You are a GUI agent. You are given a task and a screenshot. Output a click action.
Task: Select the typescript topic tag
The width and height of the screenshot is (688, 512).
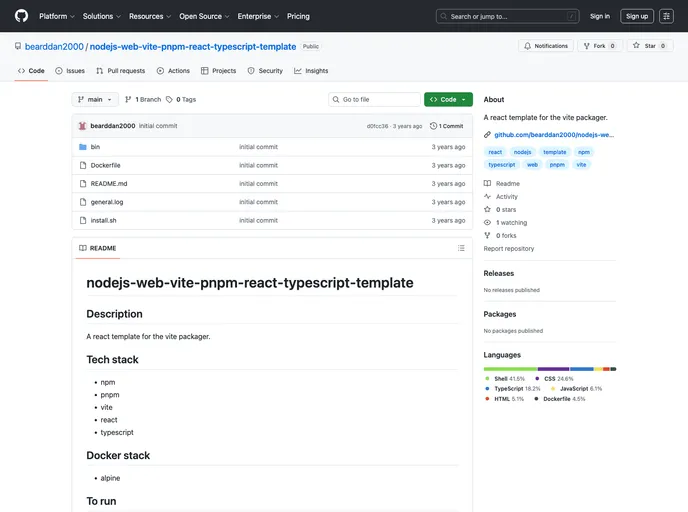pos(502,164)
